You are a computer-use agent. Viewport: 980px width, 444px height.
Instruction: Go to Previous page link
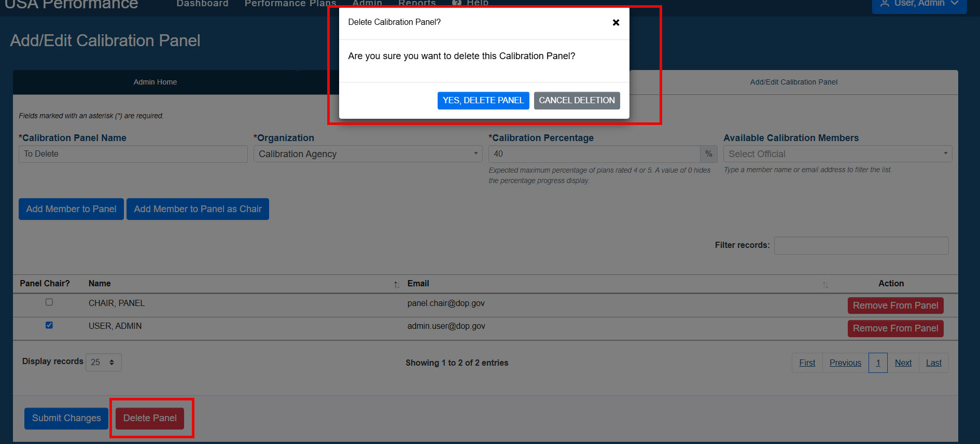[x=845, y=363]
